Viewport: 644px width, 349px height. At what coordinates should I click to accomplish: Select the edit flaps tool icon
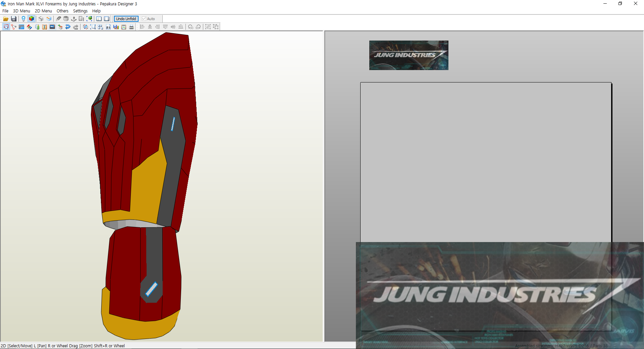37,27
